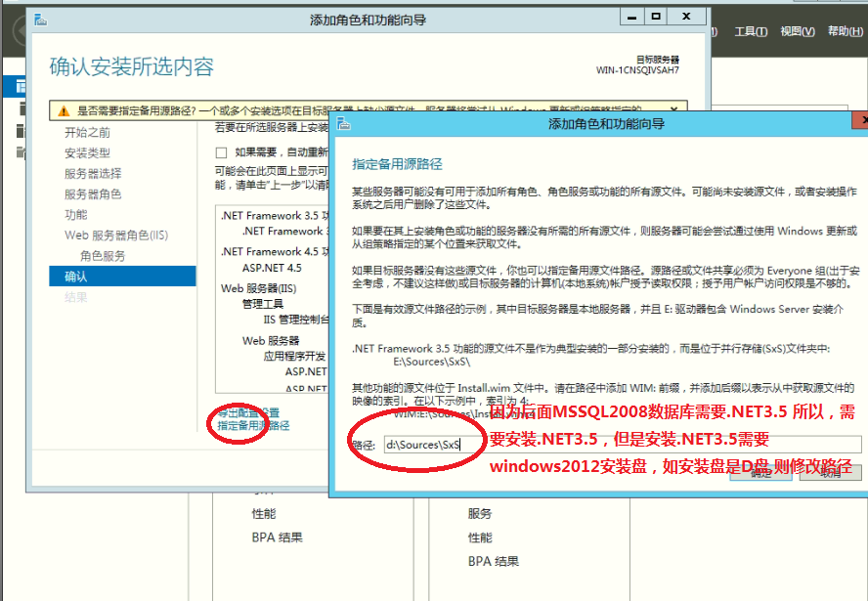Go to the 服务器选择 wizard step
The width and height of the screenshot is (868, 601).
point(93,173)
